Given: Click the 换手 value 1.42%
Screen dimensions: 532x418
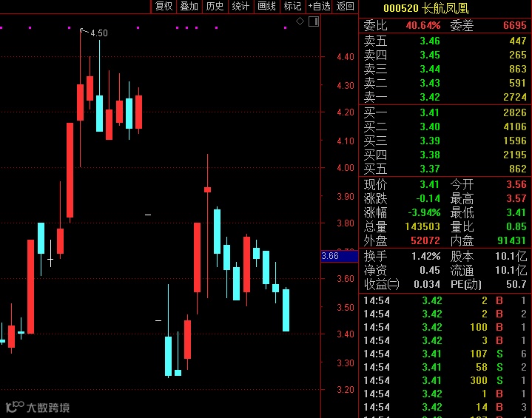Looking at the screenshot, I should (425, 257).
